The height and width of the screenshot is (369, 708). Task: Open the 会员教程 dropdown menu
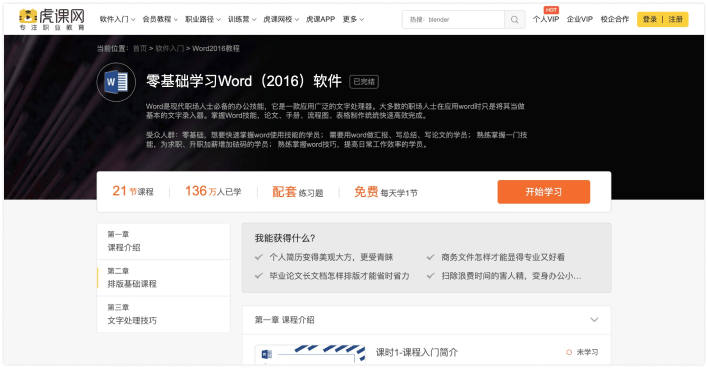[160, 19]
